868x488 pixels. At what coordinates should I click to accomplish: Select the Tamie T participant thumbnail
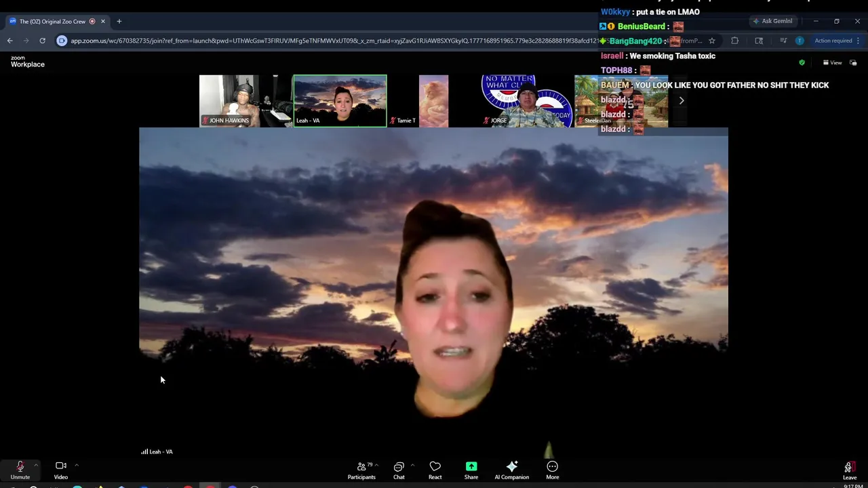tap(433, 101)
